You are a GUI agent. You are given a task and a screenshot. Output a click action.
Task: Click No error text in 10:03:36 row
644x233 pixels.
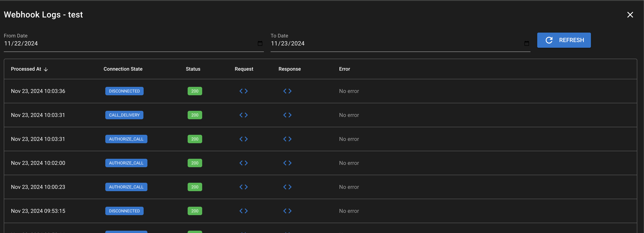[x=349, y=91]
